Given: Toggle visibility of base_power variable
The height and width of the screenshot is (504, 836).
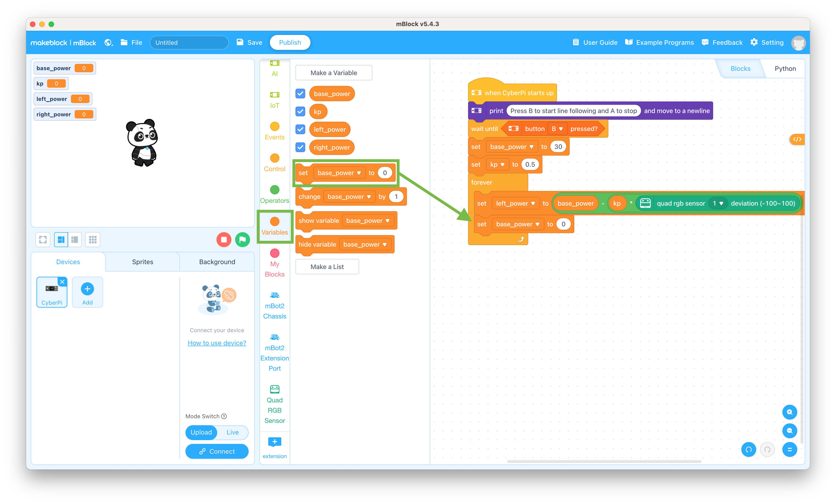Looking at the screenshot, I should 300,94.
